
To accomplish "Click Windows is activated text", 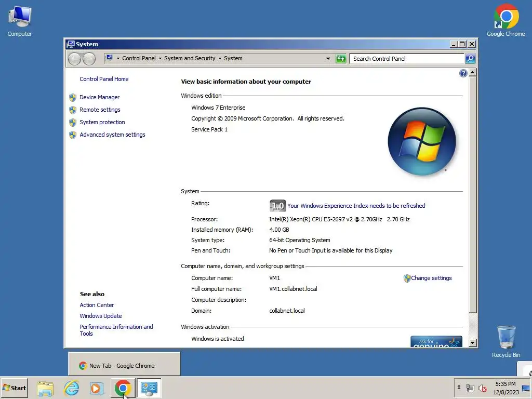I will (218, 339).
